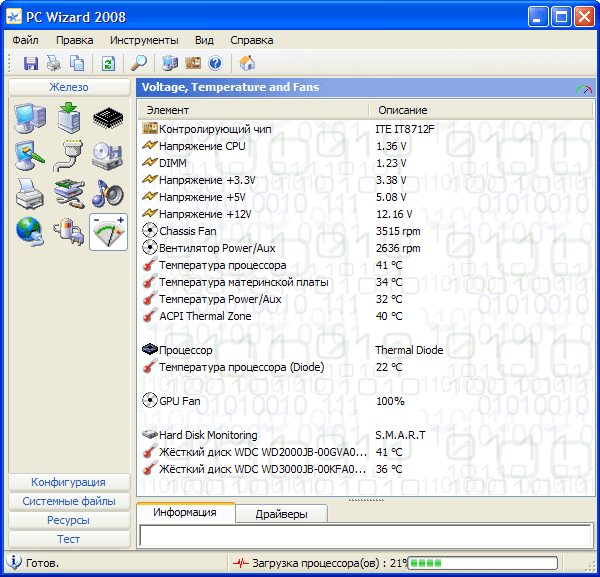Open the Конфигурация section
This screenshot has height=577, width=600.
(x=69, y=482)
